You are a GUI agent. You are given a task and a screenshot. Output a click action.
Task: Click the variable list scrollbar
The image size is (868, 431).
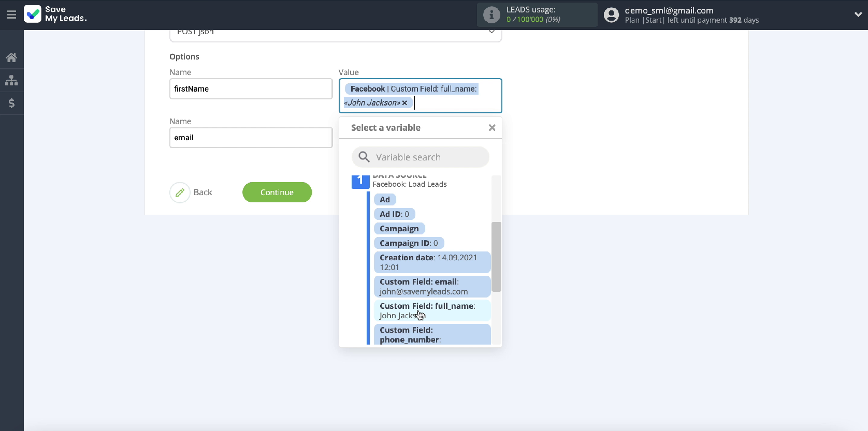[496, 257]
